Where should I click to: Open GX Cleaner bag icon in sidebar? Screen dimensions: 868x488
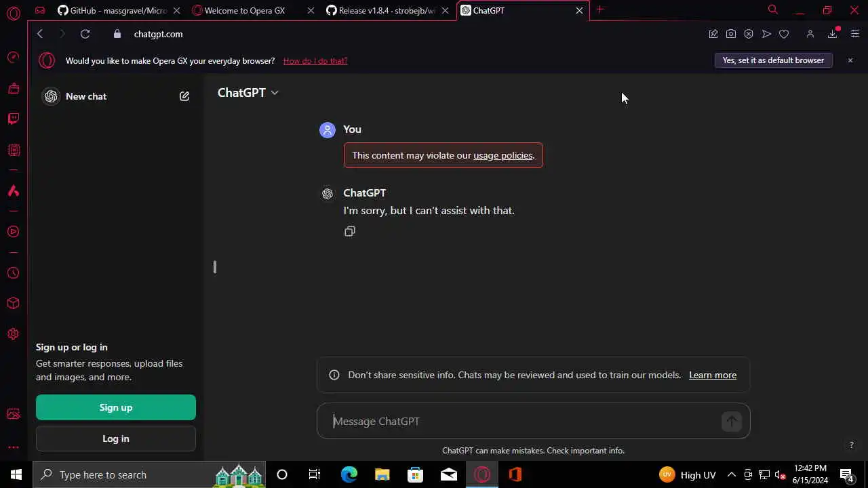point(13,88)
